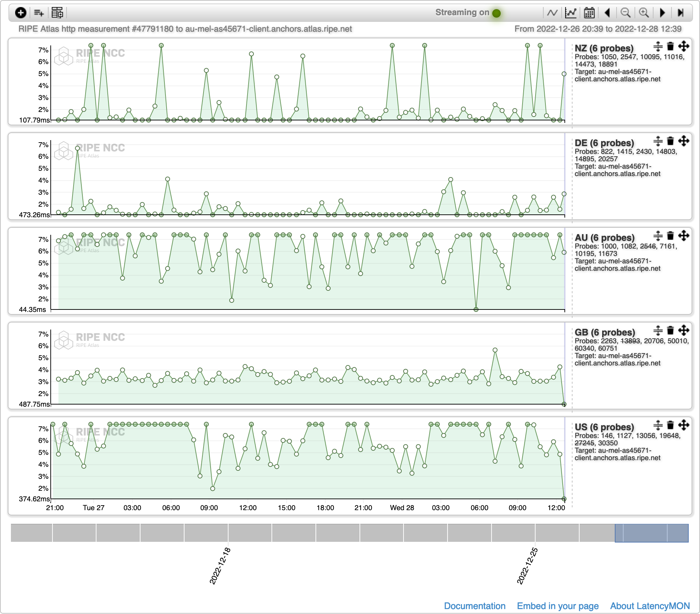This screenshot has width=700, height=614.
Task: Open the Documentation link
Action: (474, 606)
